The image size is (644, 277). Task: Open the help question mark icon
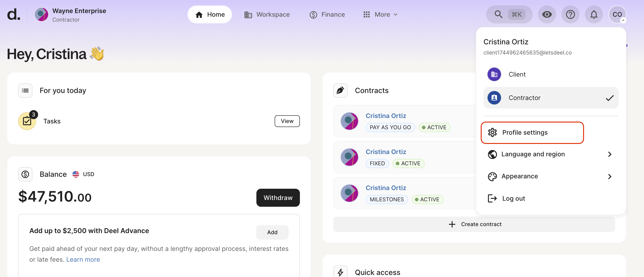tap(570, 14)
